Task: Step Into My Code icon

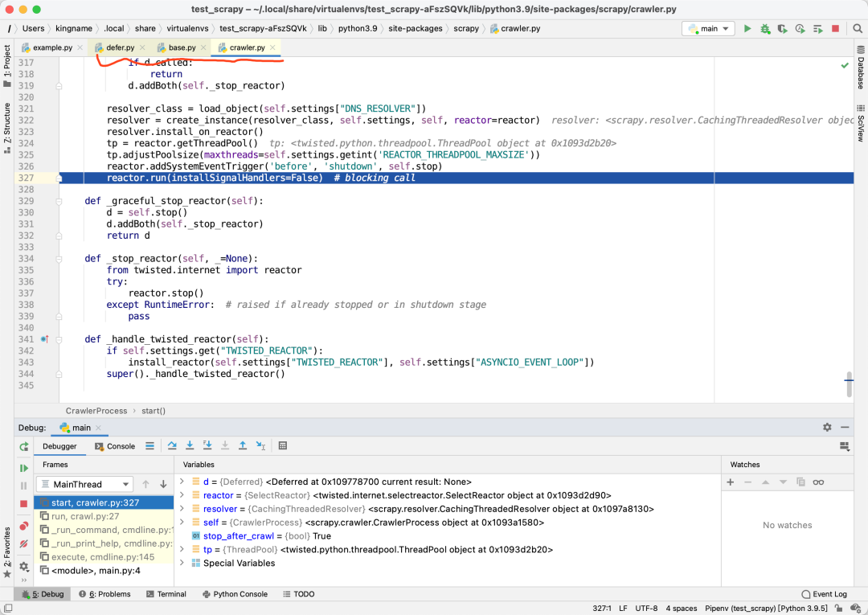Action: 207,446
